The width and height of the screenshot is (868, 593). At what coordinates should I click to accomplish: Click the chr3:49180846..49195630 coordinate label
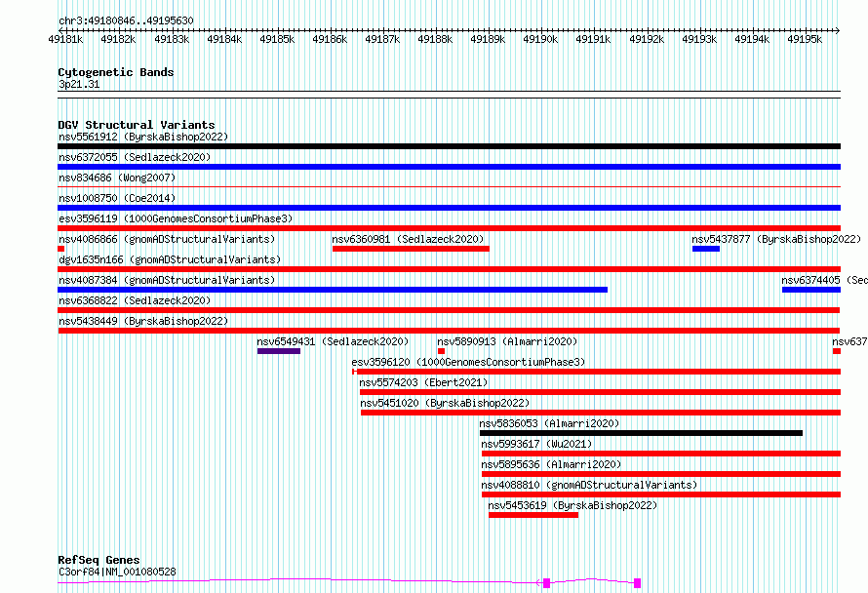[x=126, y=21]
